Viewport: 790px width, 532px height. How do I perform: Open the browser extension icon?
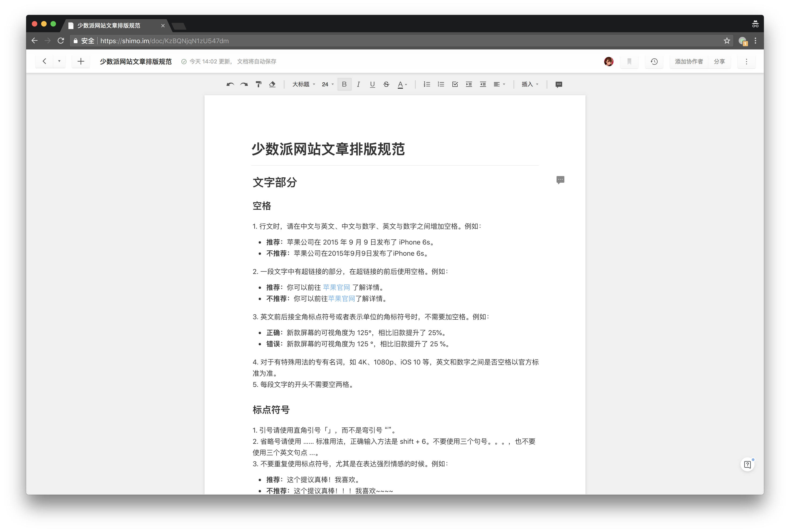(x=742, y=41)
